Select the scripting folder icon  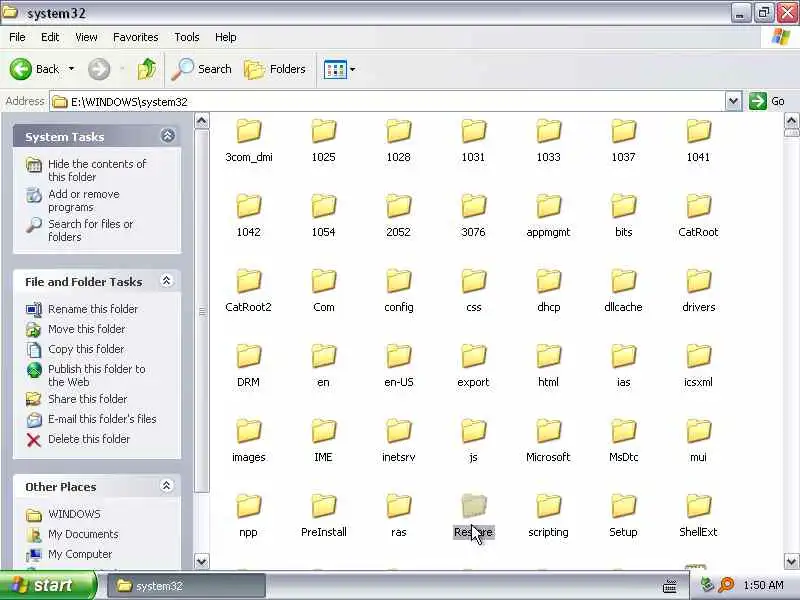[549, 506]
